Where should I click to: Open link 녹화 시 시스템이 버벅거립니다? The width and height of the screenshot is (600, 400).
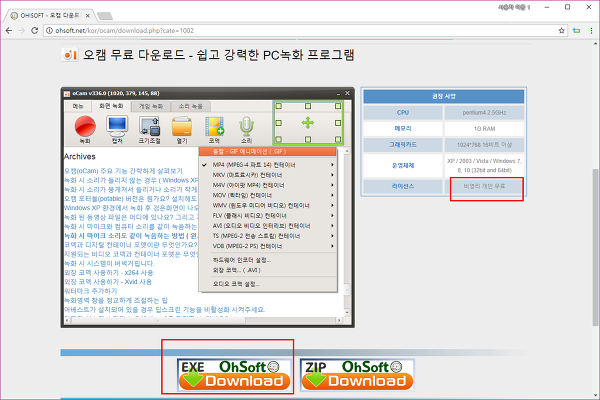109,263
